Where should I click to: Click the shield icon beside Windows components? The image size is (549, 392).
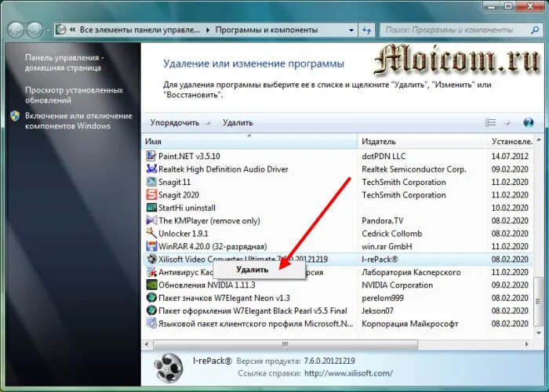click(15, 116)
